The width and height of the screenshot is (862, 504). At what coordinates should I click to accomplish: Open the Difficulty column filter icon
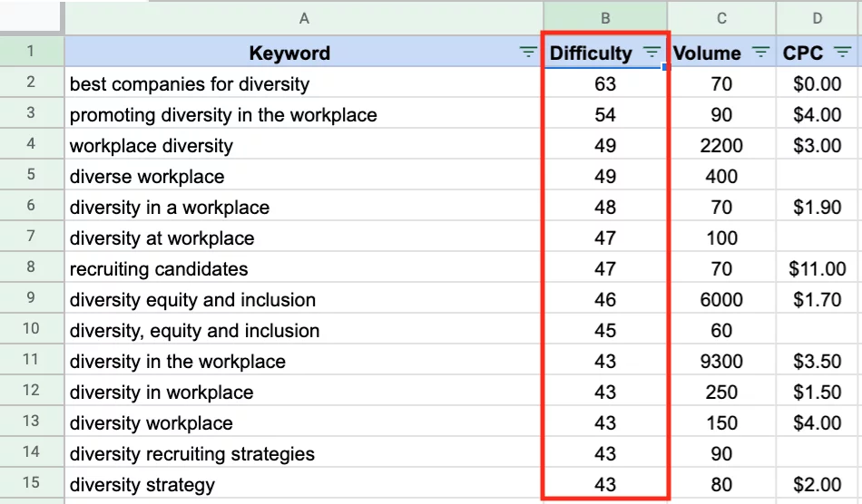[x=651, y=53]
